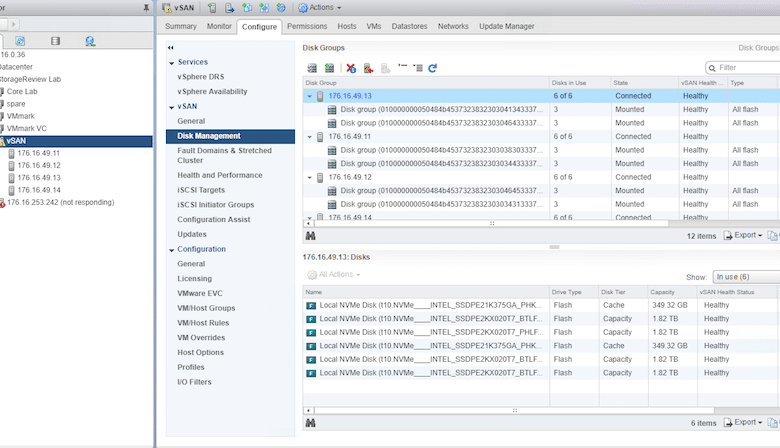Collapse the configure sidebar with double-arrow icon
The image size is (780, 448).
[171, 48]
